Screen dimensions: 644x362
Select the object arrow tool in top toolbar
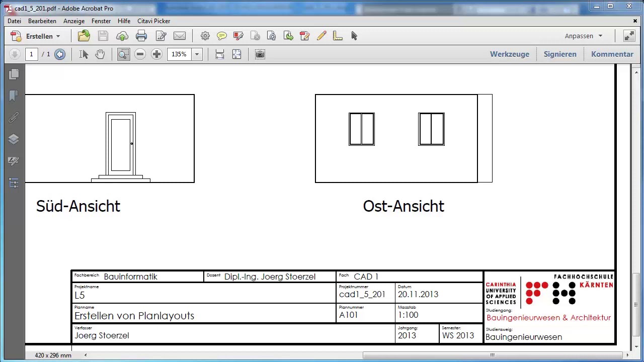click(x=354, y=36)
